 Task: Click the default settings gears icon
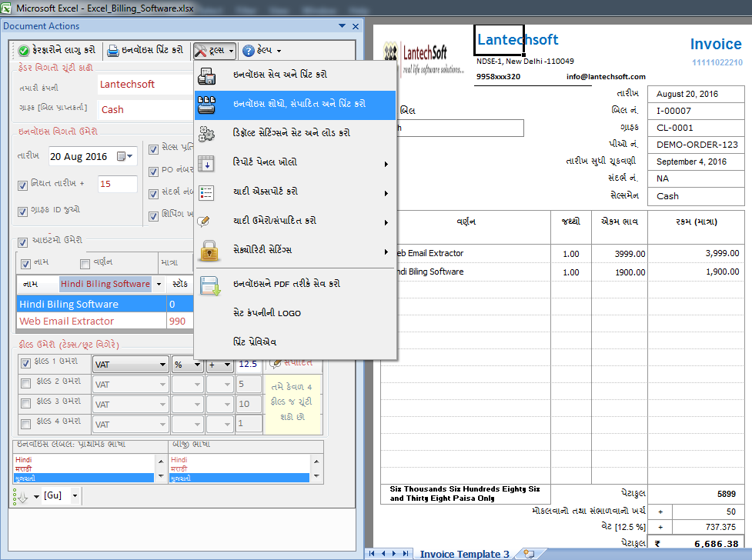click(207, 134)
